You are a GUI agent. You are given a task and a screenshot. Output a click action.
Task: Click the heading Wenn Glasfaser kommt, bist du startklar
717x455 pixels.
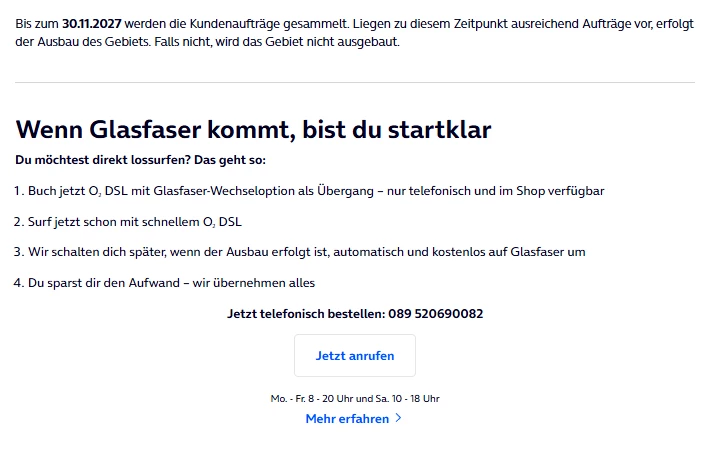point(254,129)
